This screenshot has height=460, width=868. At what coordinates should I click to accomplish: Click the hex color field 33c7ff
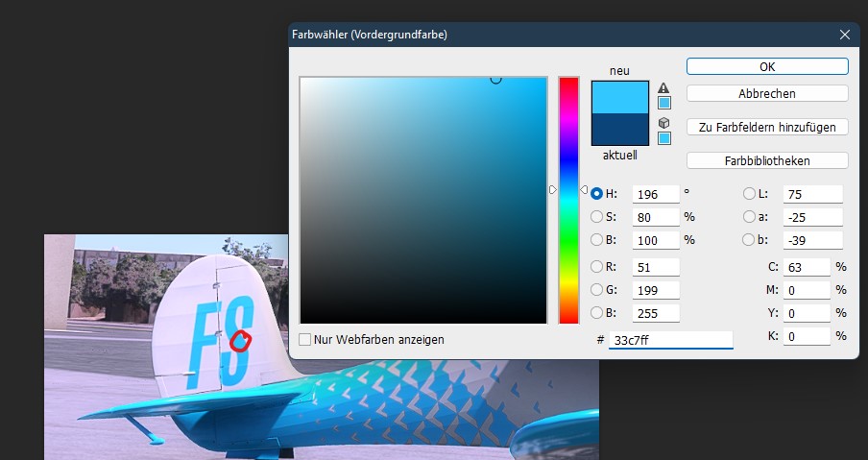point(671,340)
